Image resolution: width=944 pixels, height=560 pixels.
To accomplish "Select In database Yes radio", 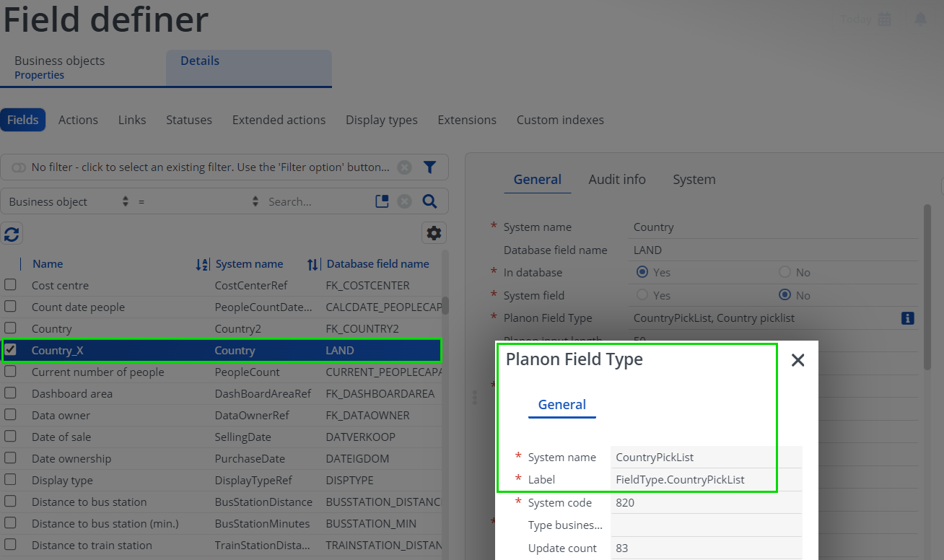I will click(642, 272).
